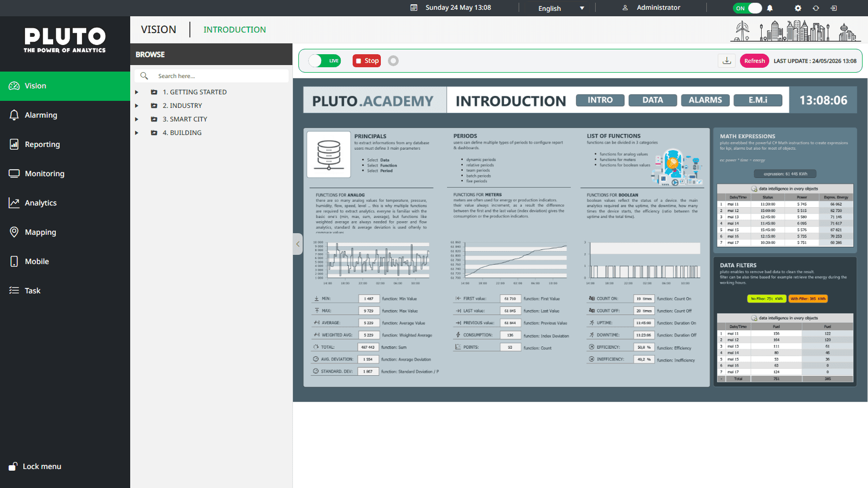The image size is (868, 488).
Task: Open the Analytics section
Action: pyautogui.click(x=65, y=203)
